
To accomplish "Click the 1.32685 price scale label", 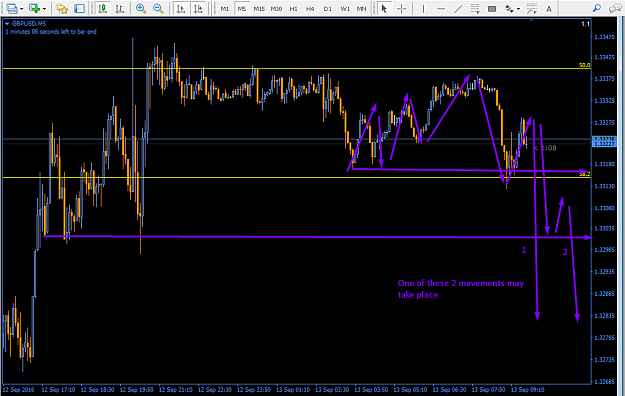I will point(604,382).
